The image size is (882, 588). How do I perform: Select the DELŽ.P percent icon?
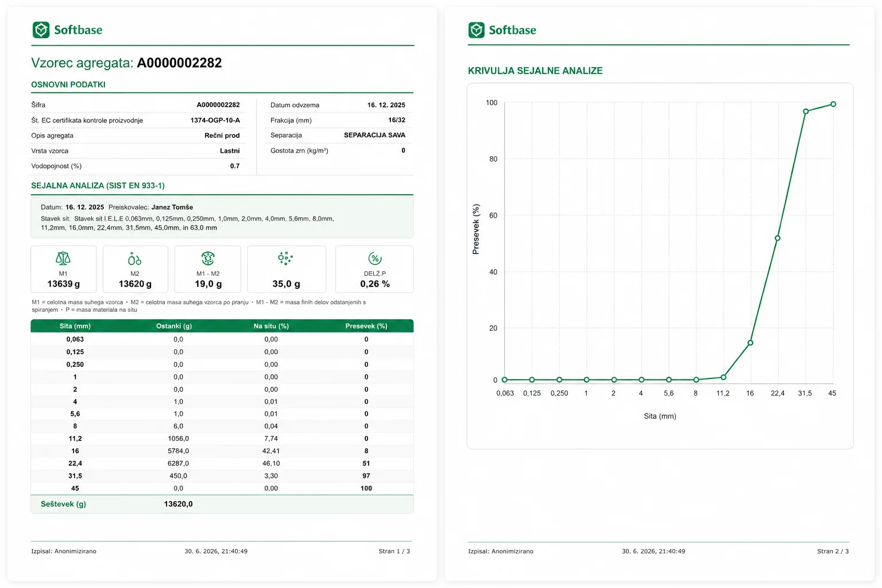click(375, 258)
